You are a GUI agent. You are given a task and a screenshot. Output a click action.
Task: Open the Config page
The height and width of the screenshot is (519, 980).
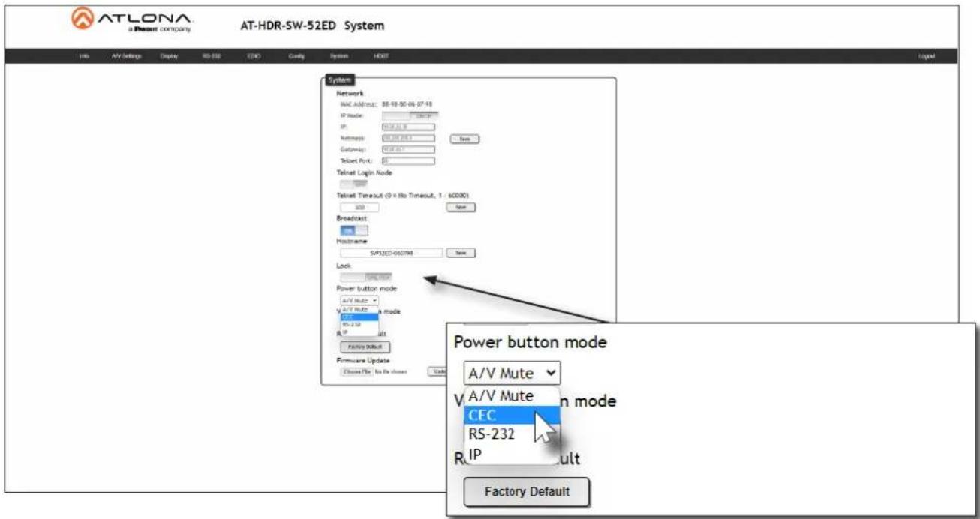[x=295, y=56]
